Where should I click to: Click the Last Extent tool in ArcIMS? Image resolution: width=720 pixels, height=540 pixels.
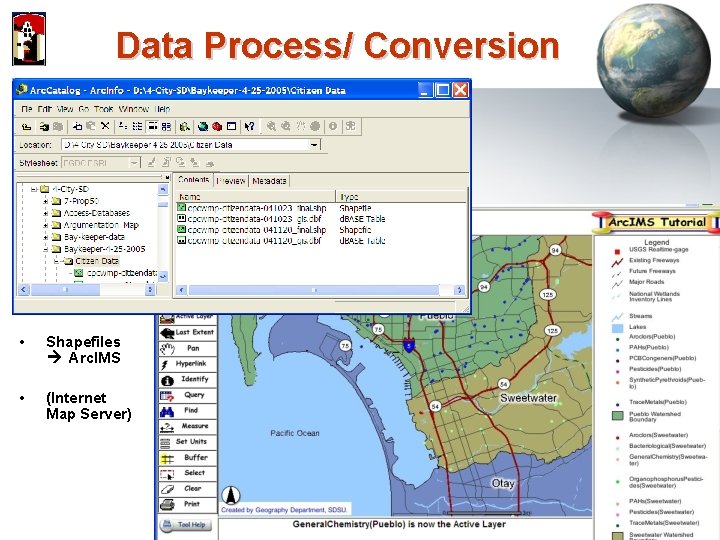pos(187,332)
